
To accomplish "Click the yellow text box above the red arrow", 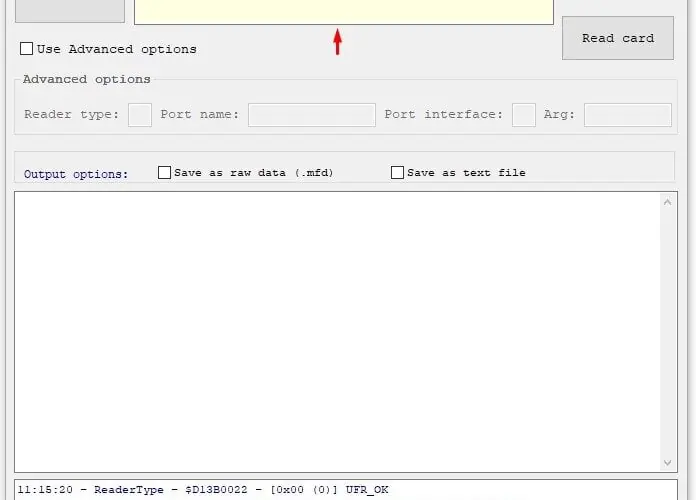I will coord(344,12).
